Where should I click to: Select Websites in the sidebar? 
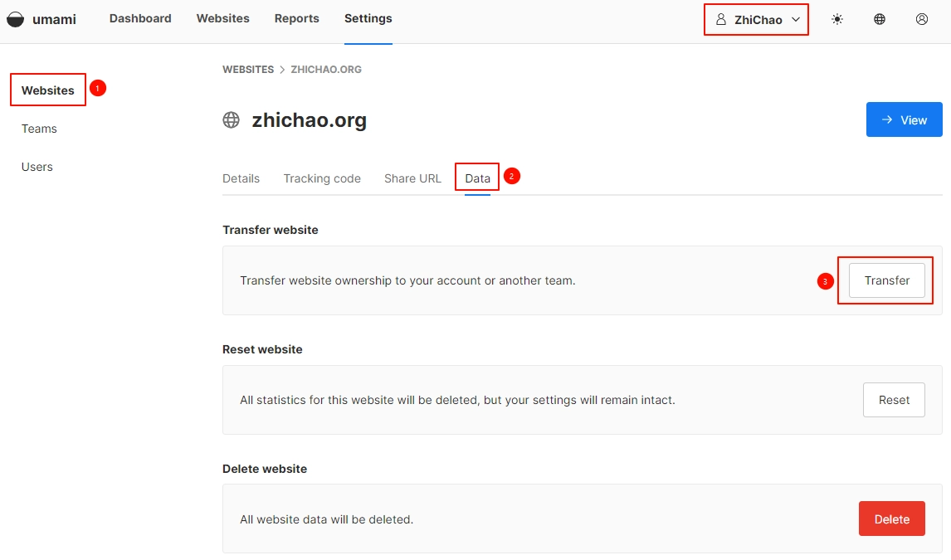click(x=48, y=90)
